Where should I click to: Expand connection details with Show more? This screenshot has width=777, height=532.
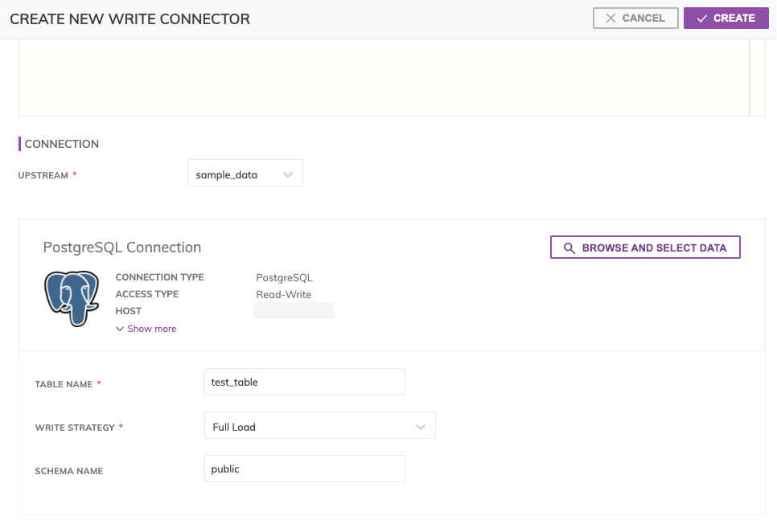point(151,329)
